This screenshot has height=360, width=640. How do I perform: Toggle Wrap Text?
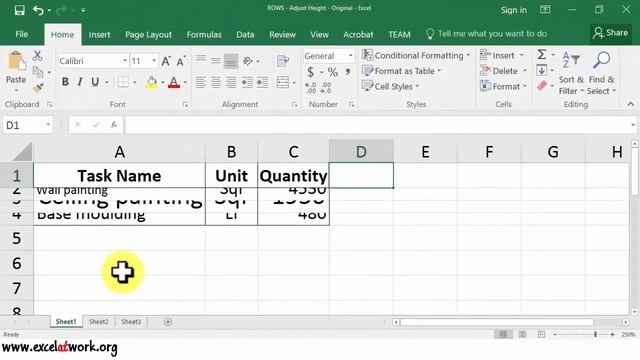(x=282, y=61)
